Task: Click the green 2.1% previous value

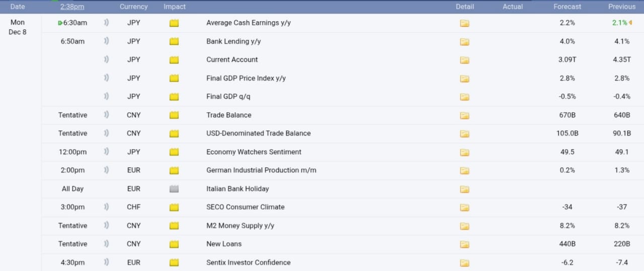Action: [619, 23]
